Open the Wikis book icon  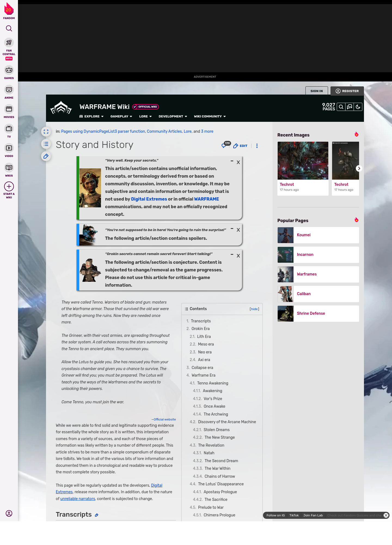click(x=9, y=168)
